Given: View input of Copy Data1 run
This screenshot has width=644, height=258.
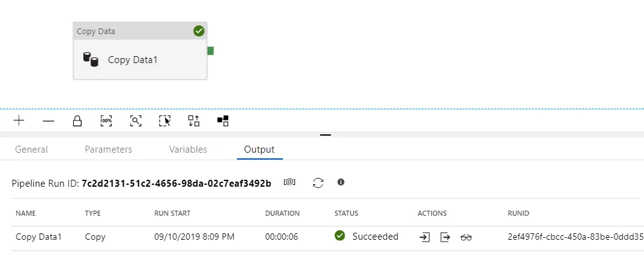Looking at the screenshot, I should click(425, 237).
